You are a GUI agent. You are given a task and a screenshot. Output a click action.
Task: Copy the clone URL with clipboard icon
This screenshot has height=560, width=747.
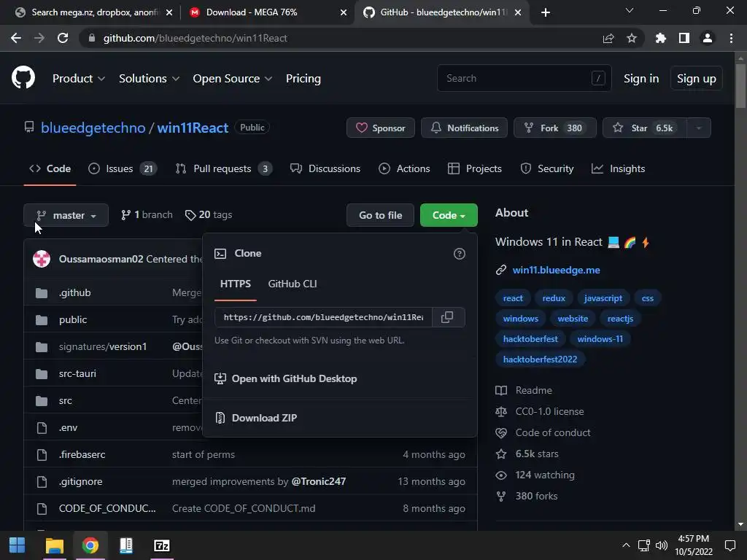[x=448, y=317]
